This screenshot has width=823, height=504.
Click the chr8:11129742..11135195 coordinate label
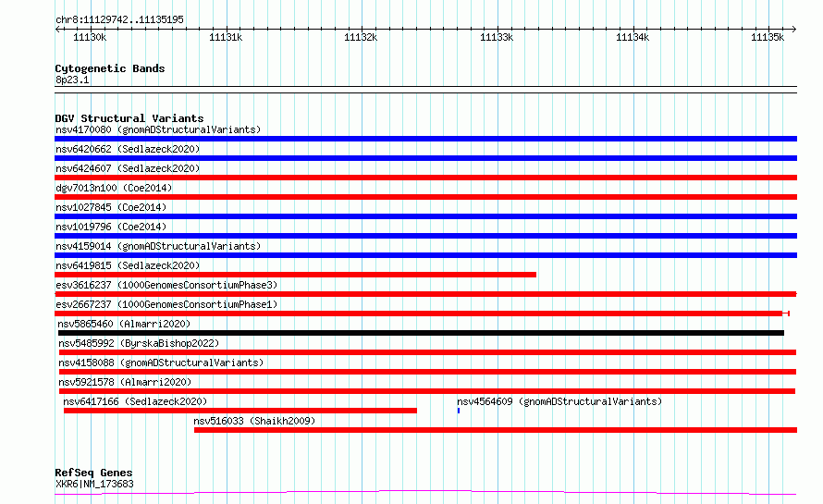point(119,19)
